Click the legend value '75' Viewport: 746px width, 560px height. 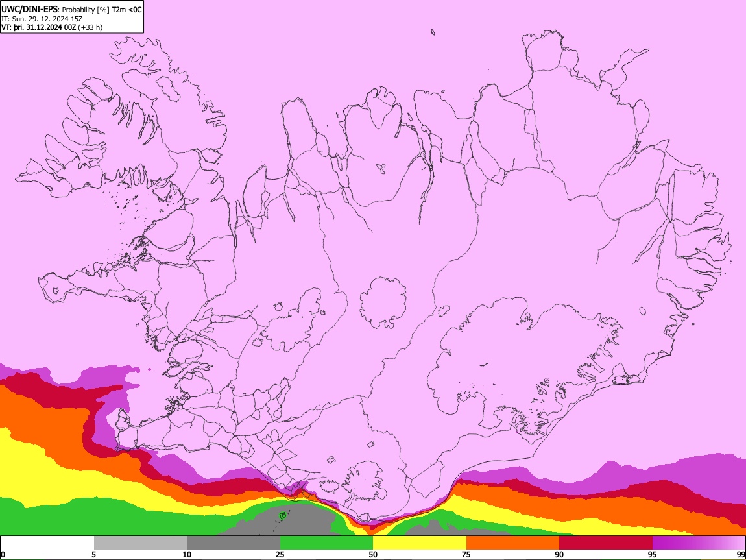pyautogui.click(x=466, y=555)
